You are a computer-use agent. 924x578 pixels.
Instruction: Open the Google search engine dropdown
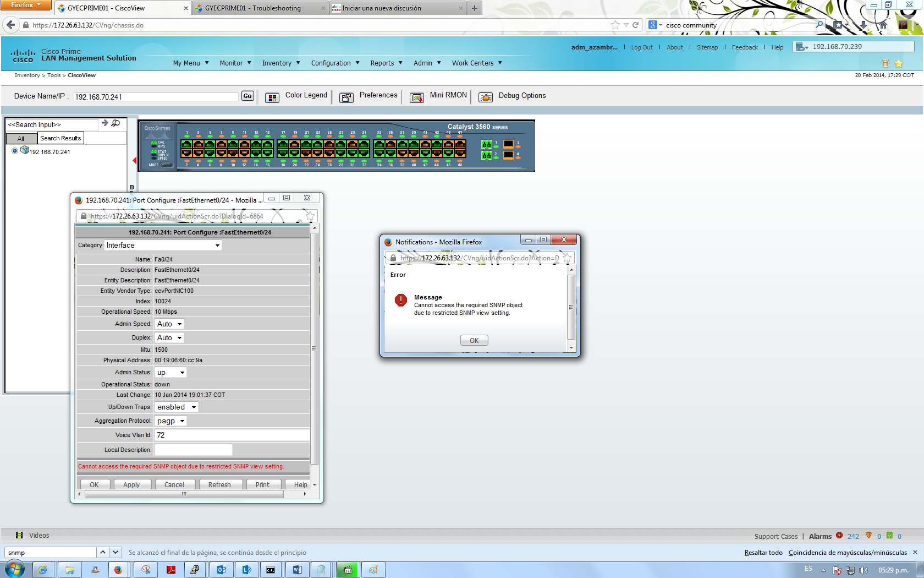tap(656, 25)
